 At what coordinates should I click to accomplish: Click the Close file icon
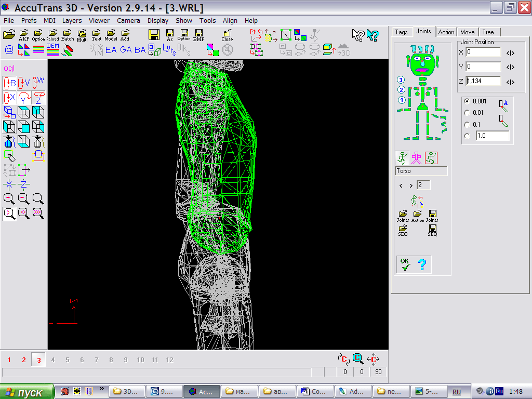click(x=227, y=35)
